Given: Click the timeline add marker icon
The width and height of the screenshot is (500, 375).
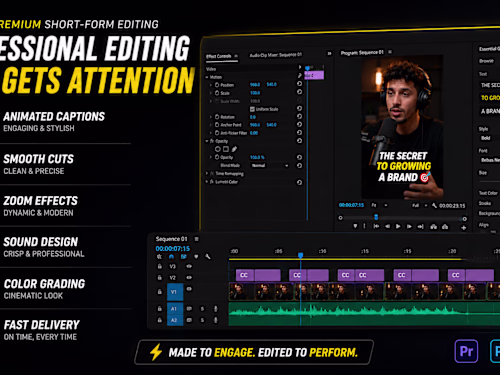Looking at the screenshot, I should click(x=196, y=257).
